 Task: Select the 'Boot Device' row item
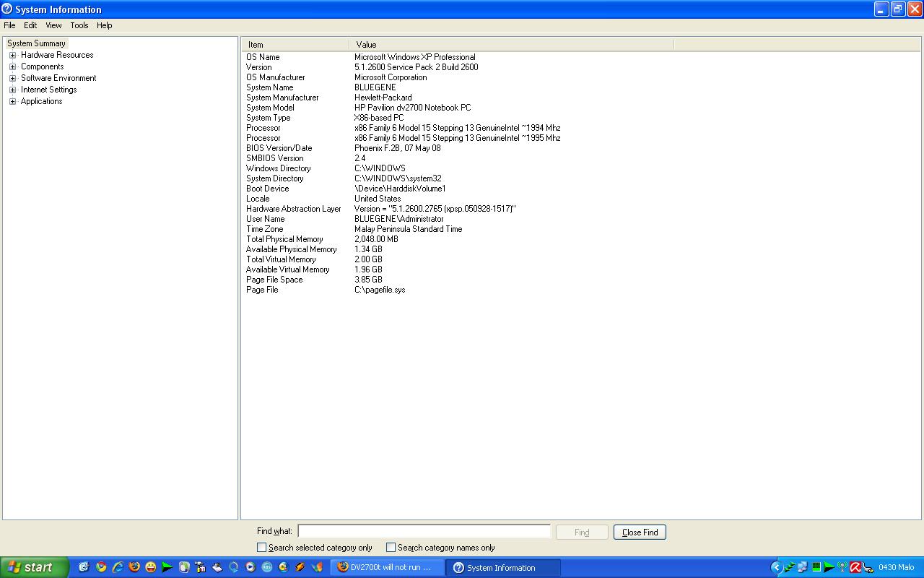267,189
